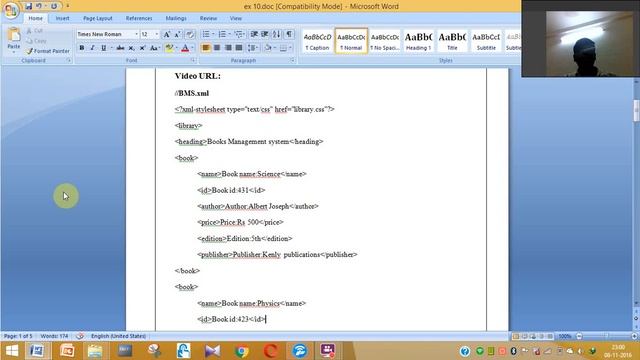This screenshot has width=640, height=360.
Task: Open the Borders dropdown
Action: coord(290,48)
